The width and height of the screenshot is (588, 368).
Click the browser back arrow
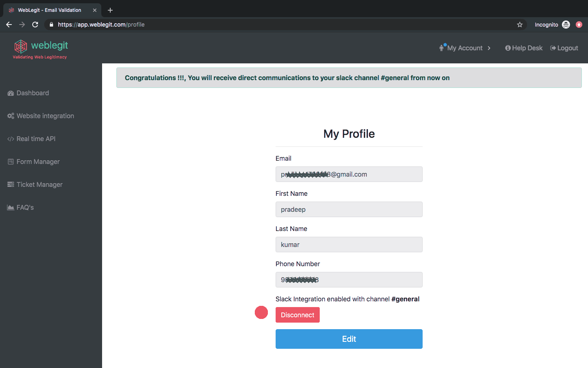tap(9, 25)
